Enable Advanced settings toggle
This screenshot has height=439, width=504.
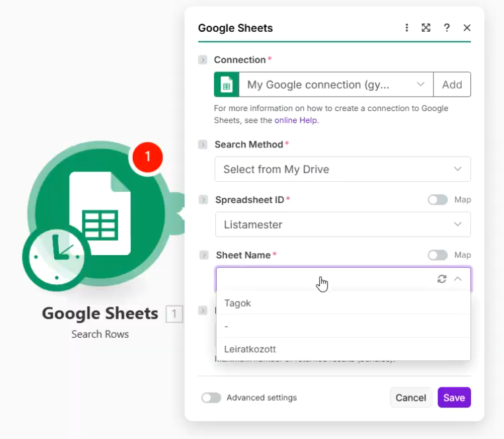(211, 398)
